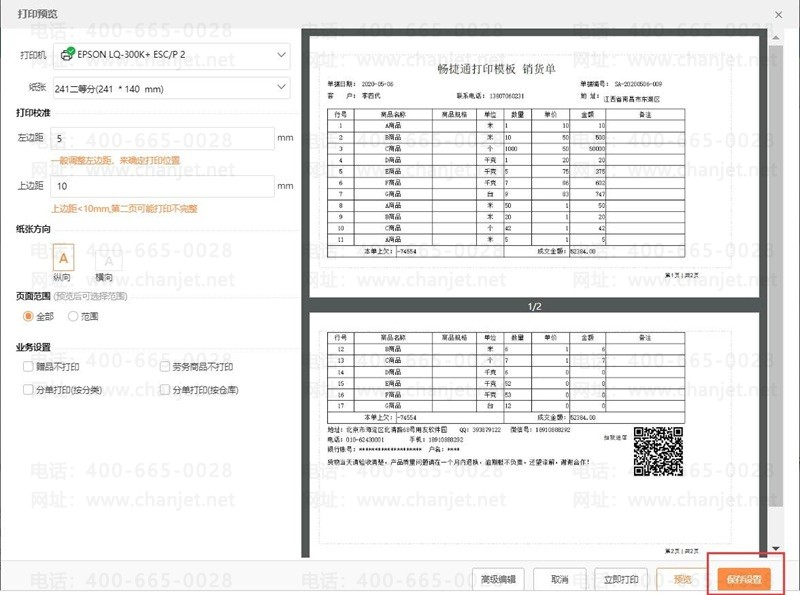Click the QR code on page two preview
Viewport: 800px width, 595px height.
pos(658,452)
